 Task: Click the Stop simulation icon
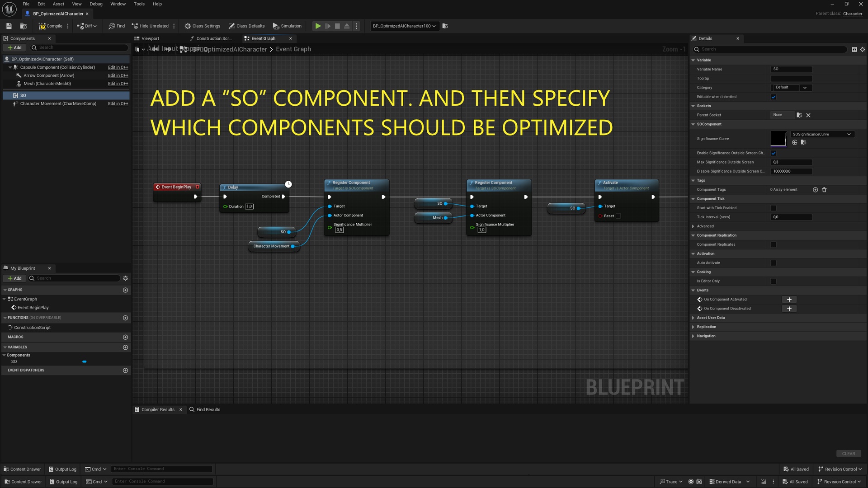point(337,26)
